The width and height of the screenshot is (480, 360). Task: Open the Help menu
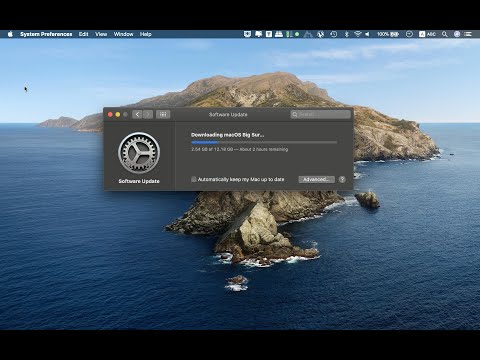tap(145, 34)
